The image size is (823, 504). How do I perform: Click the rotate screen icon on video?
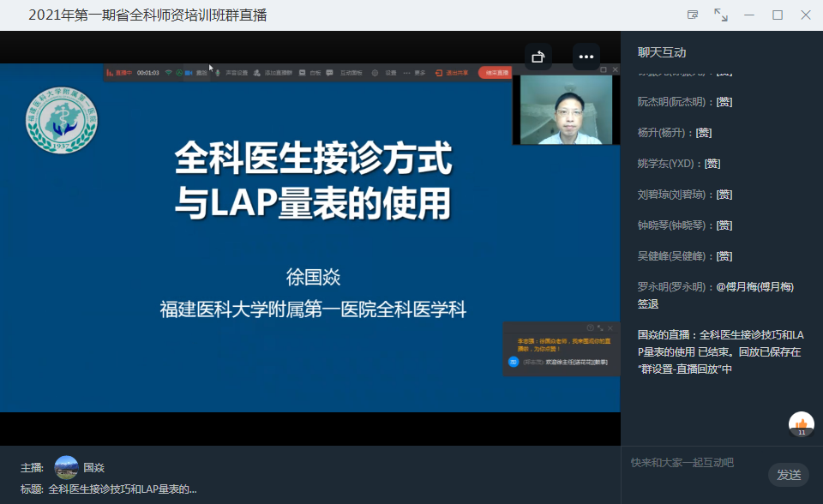[538, 57]
